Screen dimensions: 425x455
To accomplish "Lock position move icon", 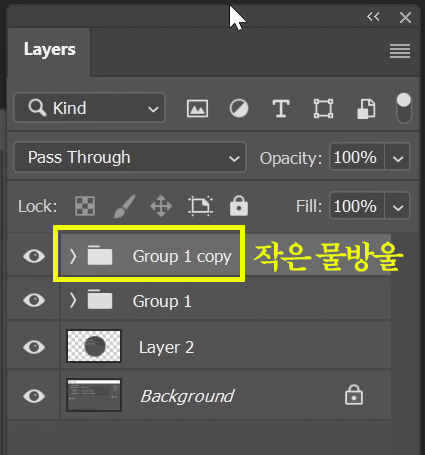I will click(161, 206).
